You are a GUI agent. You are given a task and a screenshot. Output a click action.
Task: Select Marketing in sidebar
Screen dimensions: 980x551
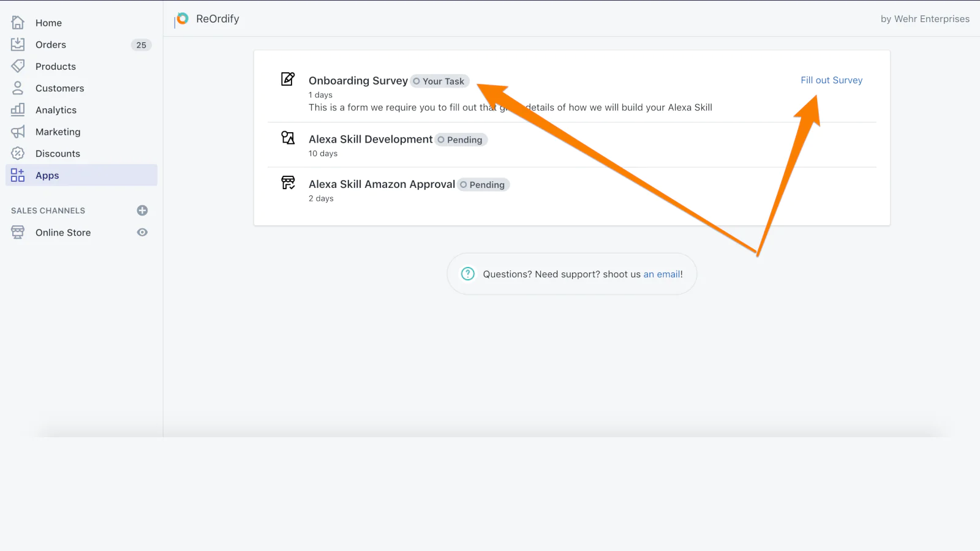point(58,132)
